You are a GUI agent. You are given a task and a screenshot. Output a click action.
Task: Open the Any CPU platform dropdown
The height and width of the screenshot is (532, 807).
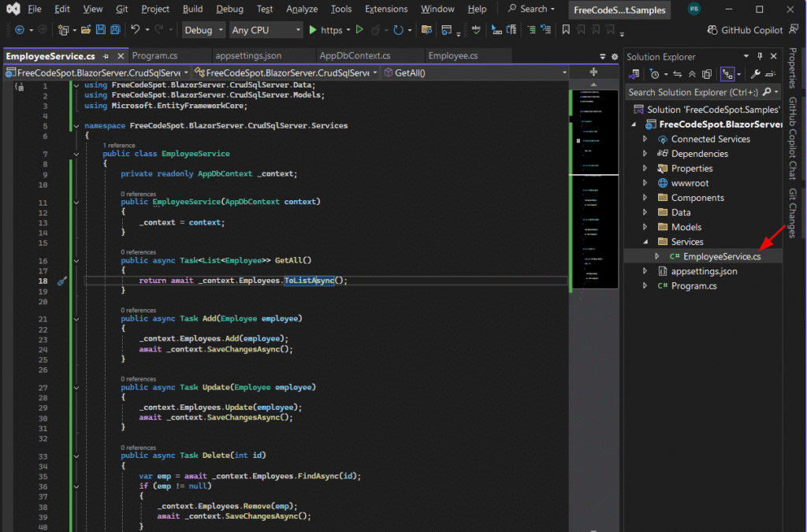coord(266,30)
